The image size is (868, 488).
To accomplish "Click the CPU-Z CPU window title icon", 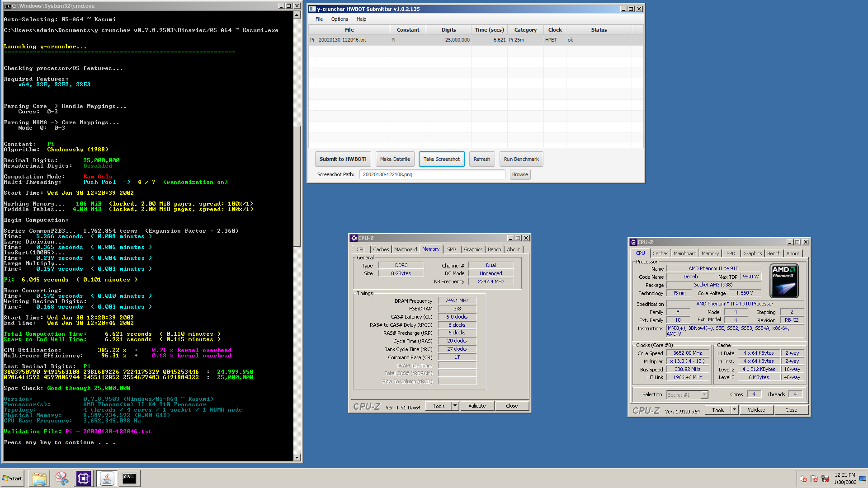I will click(633, 242).
